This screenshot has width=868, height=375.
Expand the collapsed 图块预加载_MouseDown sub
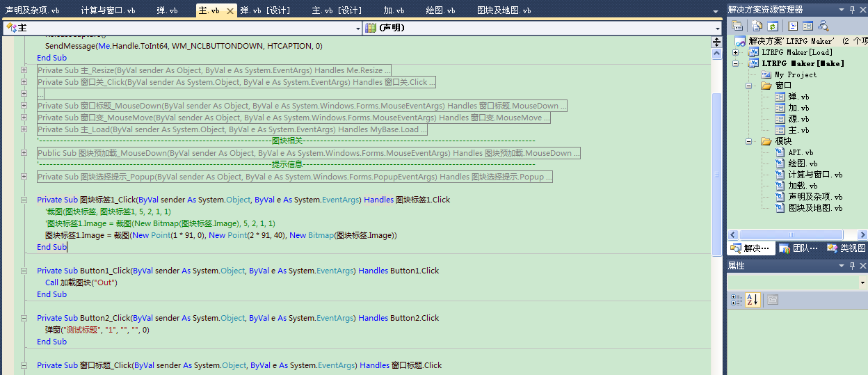(x=24, y=153)
